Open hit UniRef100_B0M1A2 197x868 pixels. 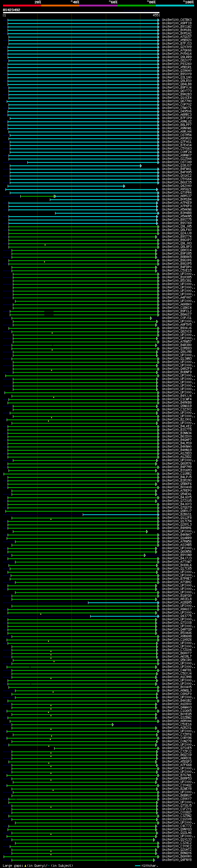[177, 33]
